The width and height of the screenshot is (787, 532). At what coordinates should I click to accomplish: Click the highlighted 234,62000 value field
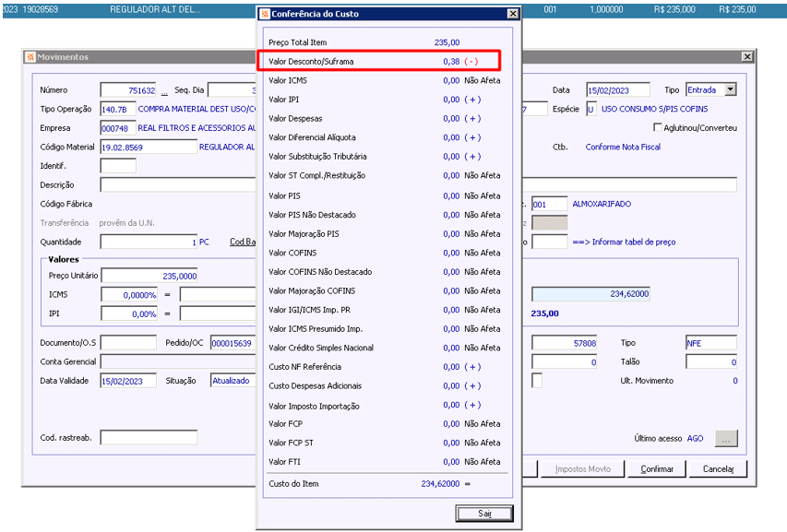590,294
